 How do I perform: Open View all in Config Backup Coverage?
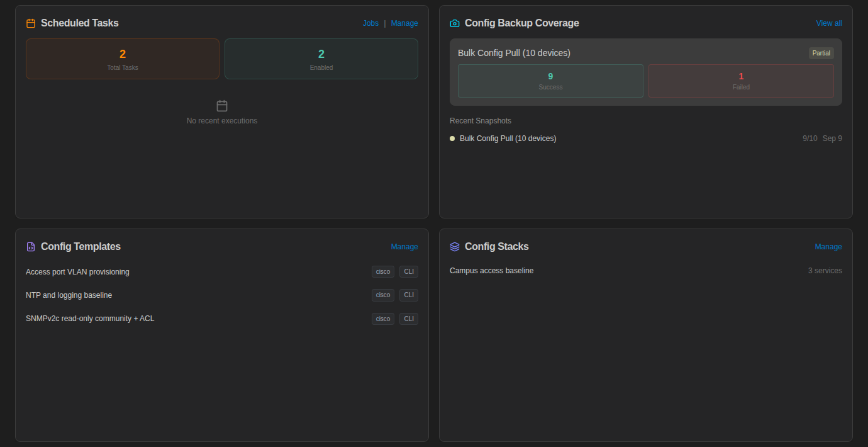click(x=829, y=23)
